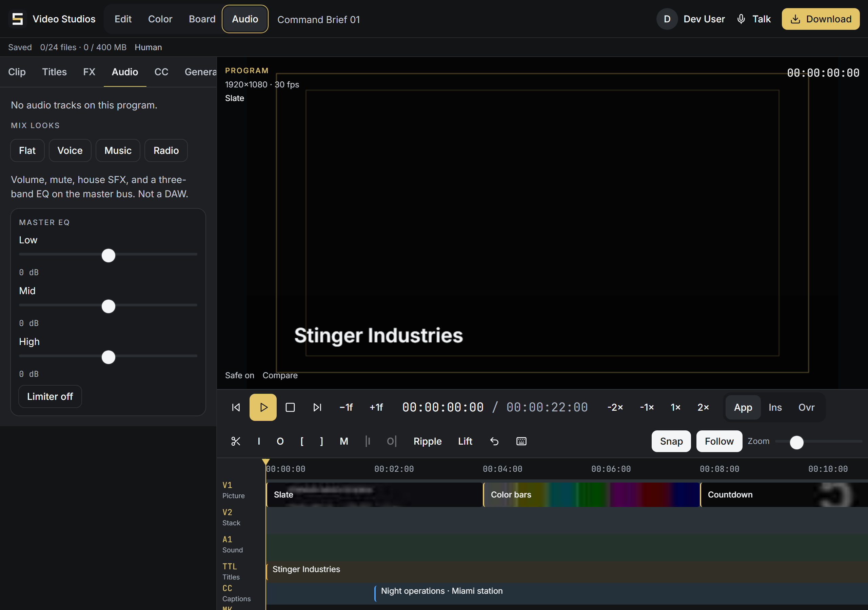Set playback speed to -1×
This screenshot has height=610, width=868.
coord(647,407)
